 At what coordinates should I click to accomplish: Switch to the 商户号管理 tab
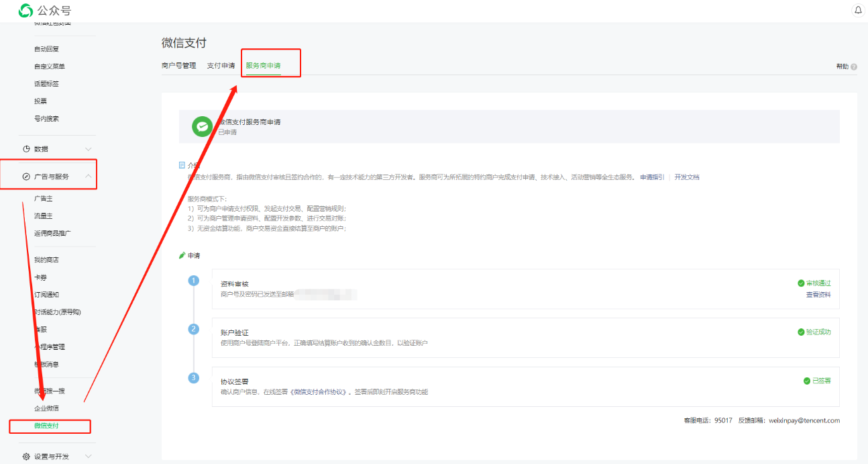[x=179, y=66]
